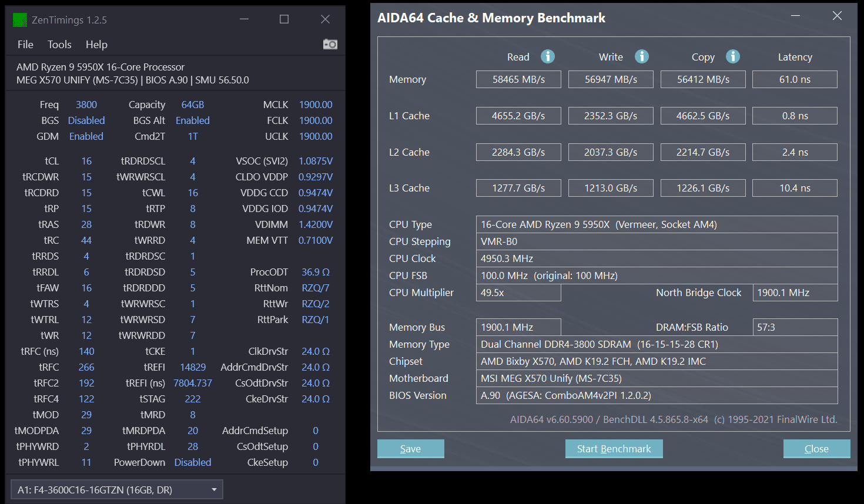864x504 pixels.
Task: Click L2 Cache copy value 2214.7 GB/s
Action: tap(703, 152)
